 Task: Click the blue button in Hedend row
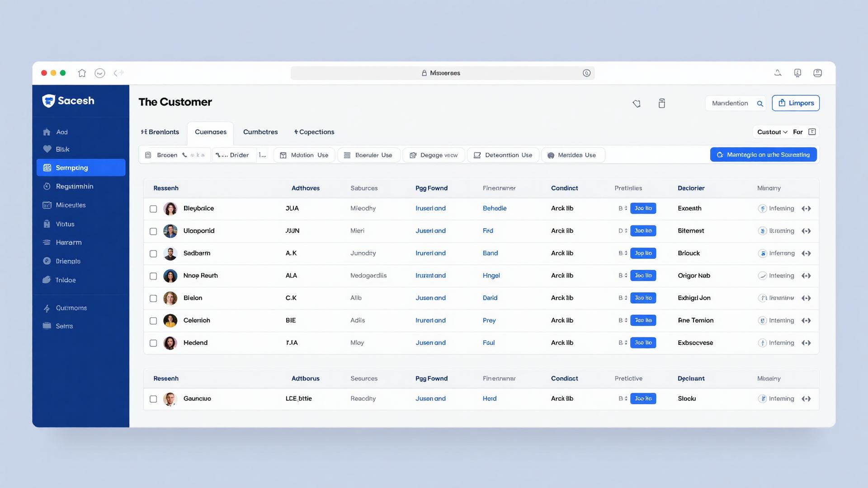pyautogui.click(x=643, y=343)
